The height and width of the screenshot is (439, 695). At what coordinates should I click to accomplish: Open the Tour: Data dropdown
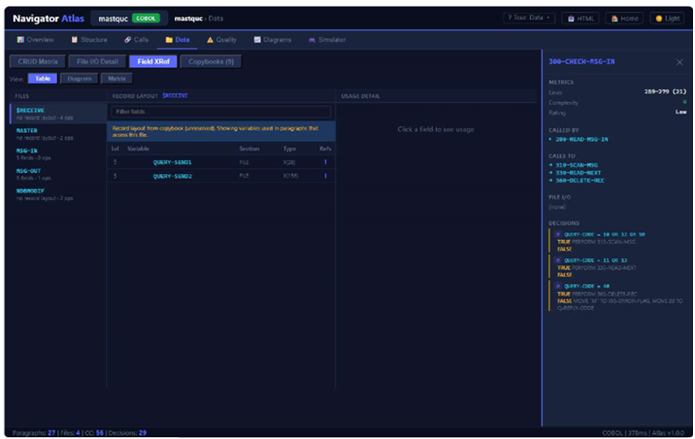pyautogui.click(x=529, y=18)
